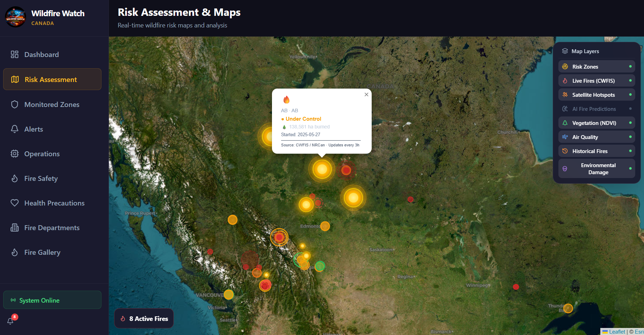
Task: Click the marker near Vancouver
Action: pyautogui.click(x=229, y=294)
